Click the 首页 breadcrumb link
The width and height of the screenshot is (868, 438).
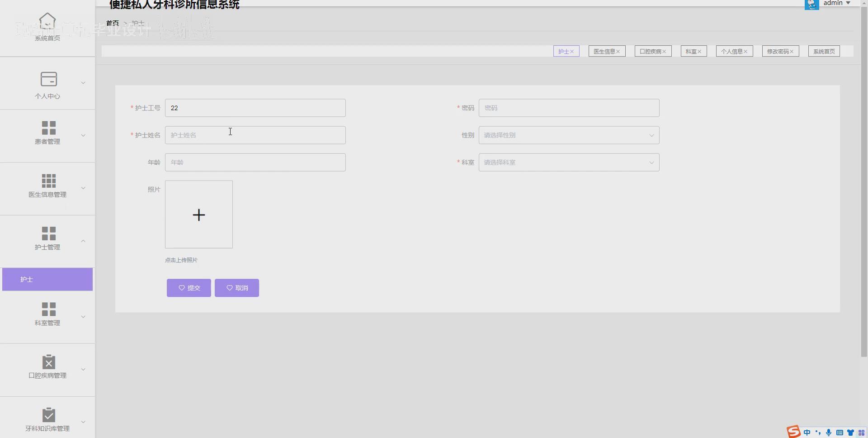[113, 23]
